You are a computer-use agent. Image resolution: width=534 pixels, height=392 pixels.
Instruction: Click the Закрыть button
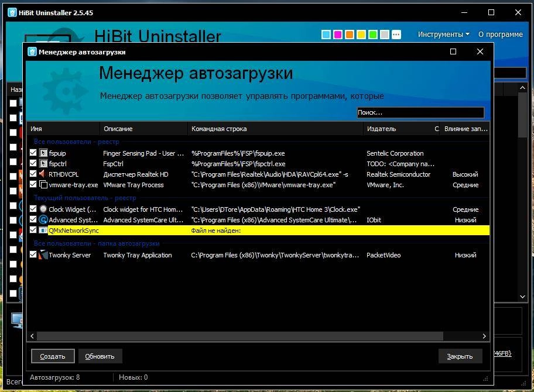pyautogui.click(x=460, y=356)
